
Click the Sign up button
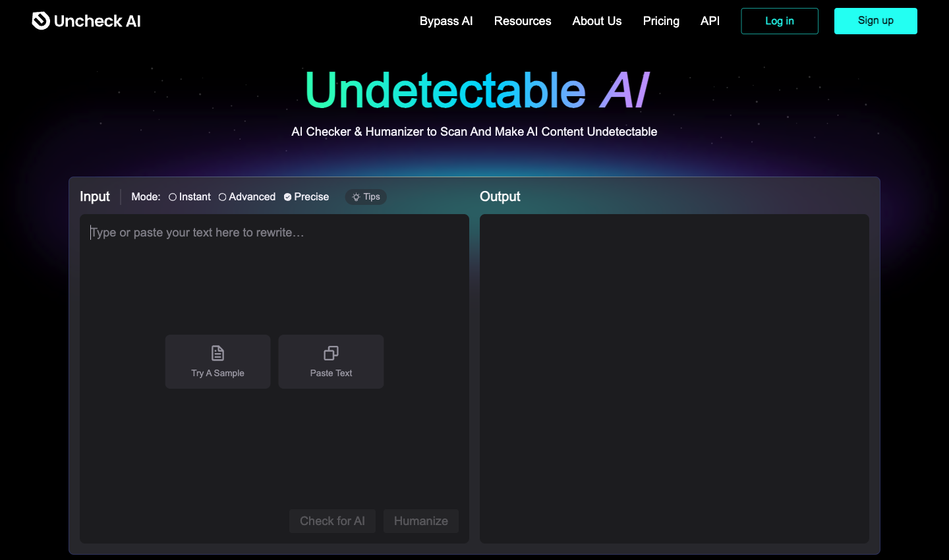(876, 21)
